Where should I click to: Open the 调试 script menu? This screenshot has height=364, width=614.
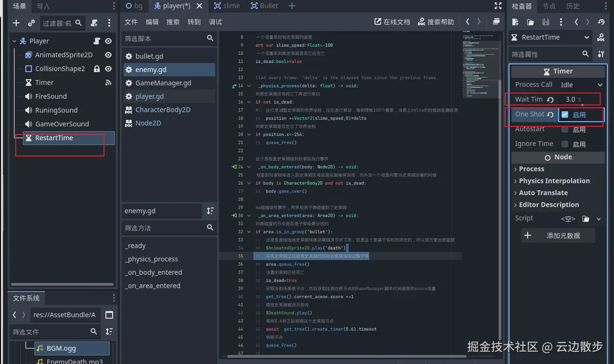[215, 22]
